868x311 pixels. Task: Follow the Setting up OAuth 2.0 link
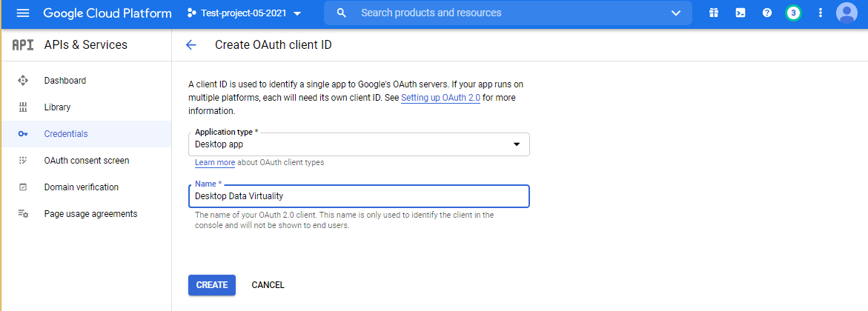coord(440,98)
